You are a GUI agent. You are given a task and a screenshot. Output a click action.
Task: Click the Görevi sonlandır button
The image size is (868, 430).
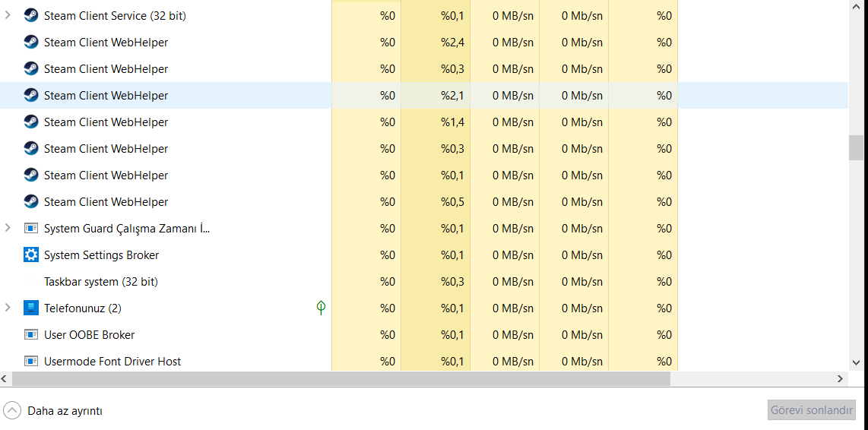(x=812, y=411)
